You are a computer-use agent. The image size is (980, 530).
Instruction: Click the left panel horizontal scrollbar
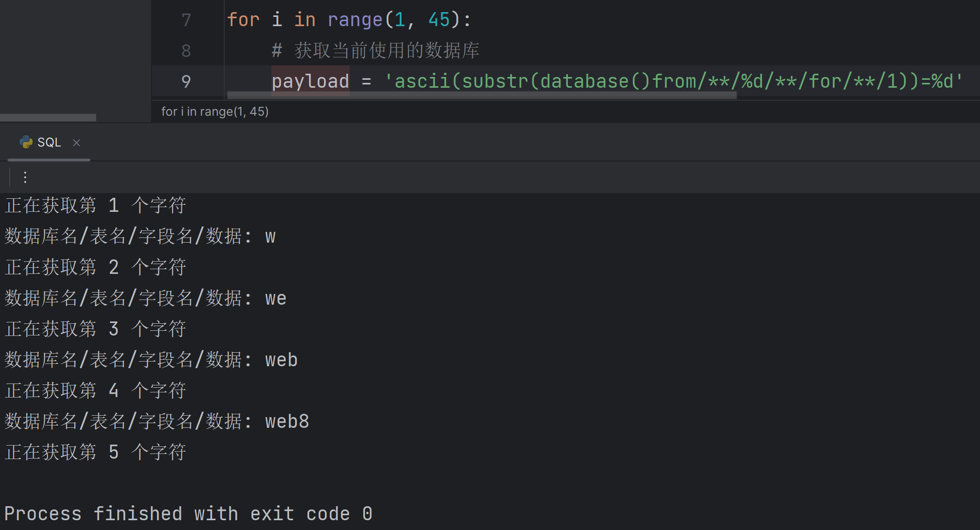point(48,118)
